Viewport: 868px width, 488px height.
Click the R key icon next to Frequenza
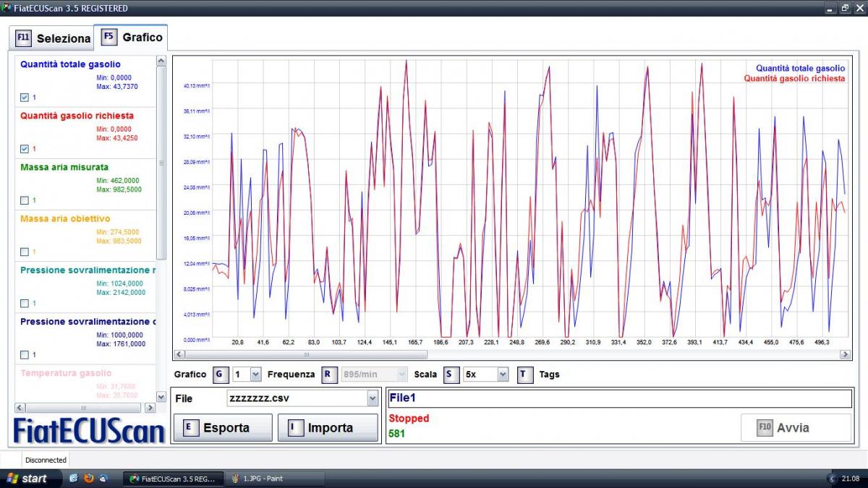click(x=329, y=374)
